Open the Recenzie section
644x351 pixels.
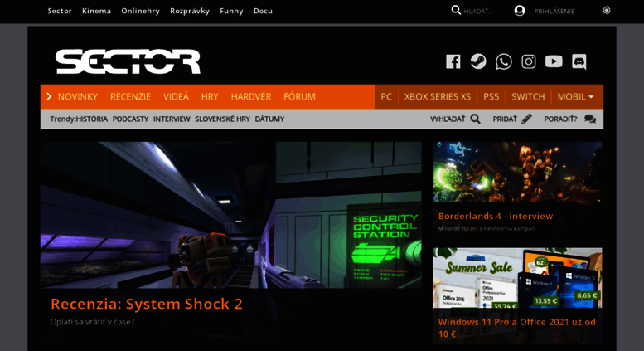click(130, 96)
